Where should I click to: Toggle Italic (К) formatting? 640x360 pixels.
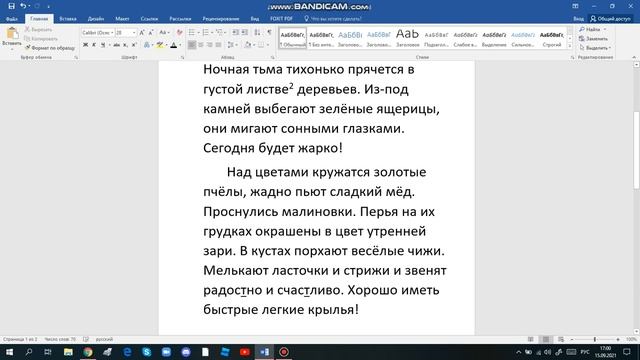coord(94,45)
